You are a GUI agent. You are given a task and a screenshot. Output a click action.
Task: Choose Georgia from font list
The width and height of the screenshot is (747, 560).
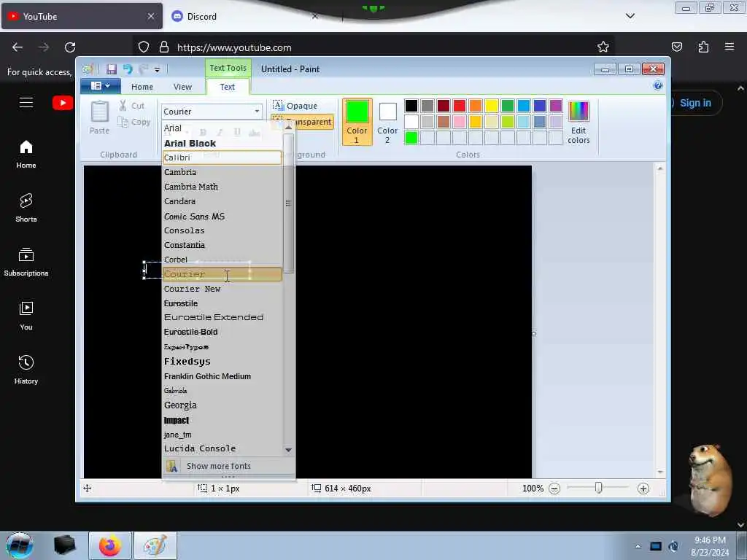pos(222,405)
